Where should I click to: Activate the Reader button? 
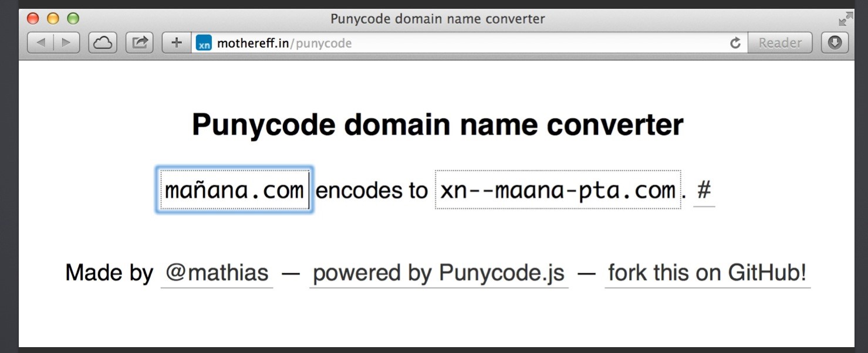pyautogui.click(x=780, y=43)
